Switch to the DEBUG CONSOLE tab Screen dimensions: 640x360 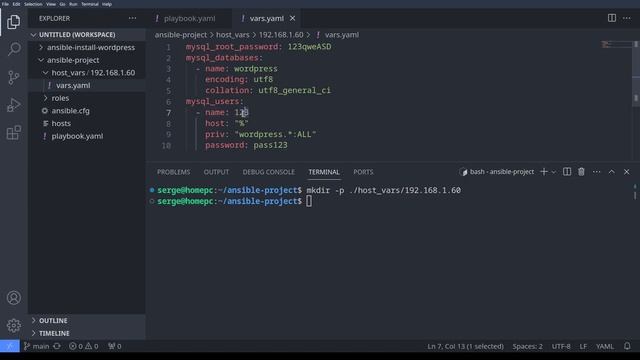pos(269,172)
